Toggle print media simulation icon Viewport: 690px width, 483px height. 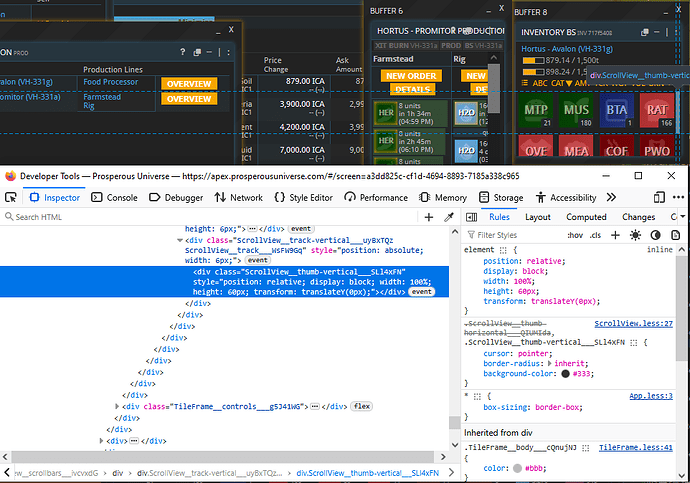pyautogui.click(x=675, y=235)
